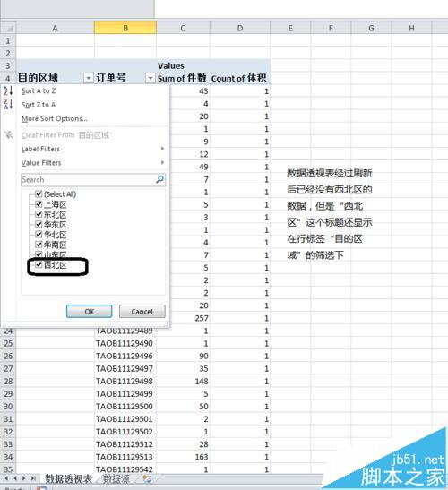Click cell TAOB11129512
Image resolution: width=448 pixels, height=490 pixels.
125,444
